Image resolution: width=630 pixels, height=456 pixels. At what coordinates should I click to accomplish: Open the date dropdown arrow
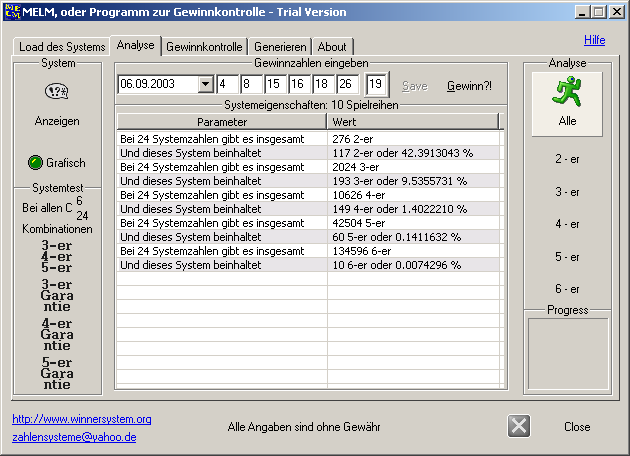point(206,84)
